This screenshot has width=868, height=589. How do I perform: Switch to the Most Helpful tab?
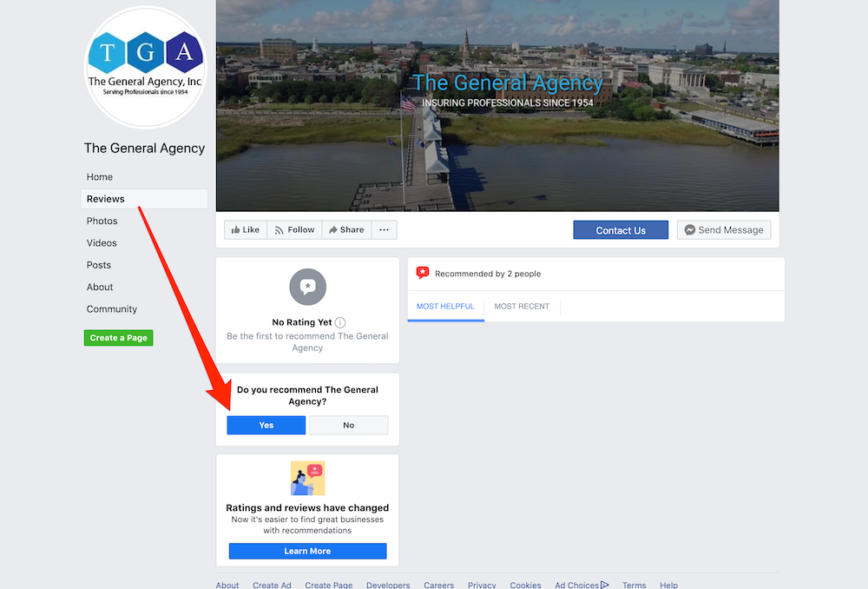click(445, 307)
